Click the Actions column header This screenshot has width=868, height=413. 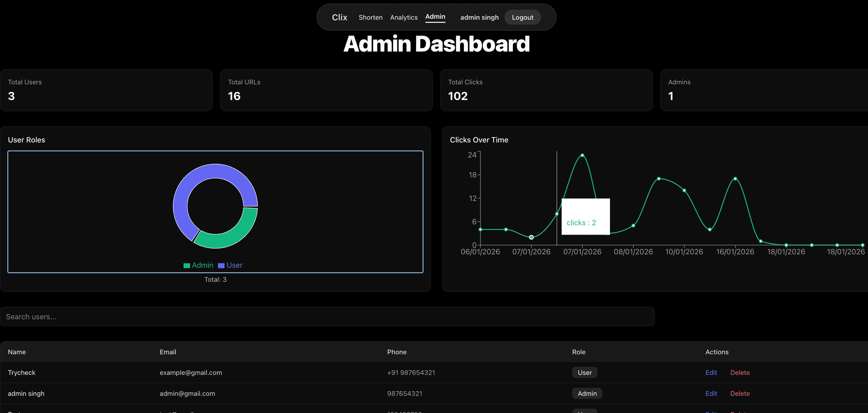(717, 352)
